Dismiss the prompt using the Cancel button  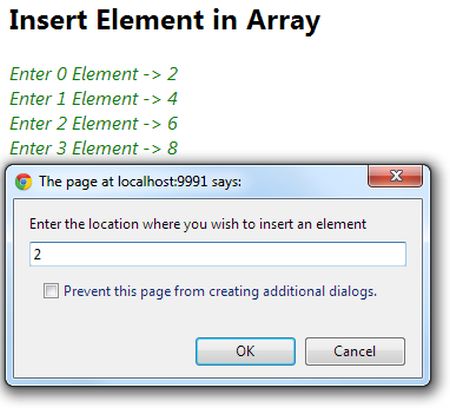[355, 351]
